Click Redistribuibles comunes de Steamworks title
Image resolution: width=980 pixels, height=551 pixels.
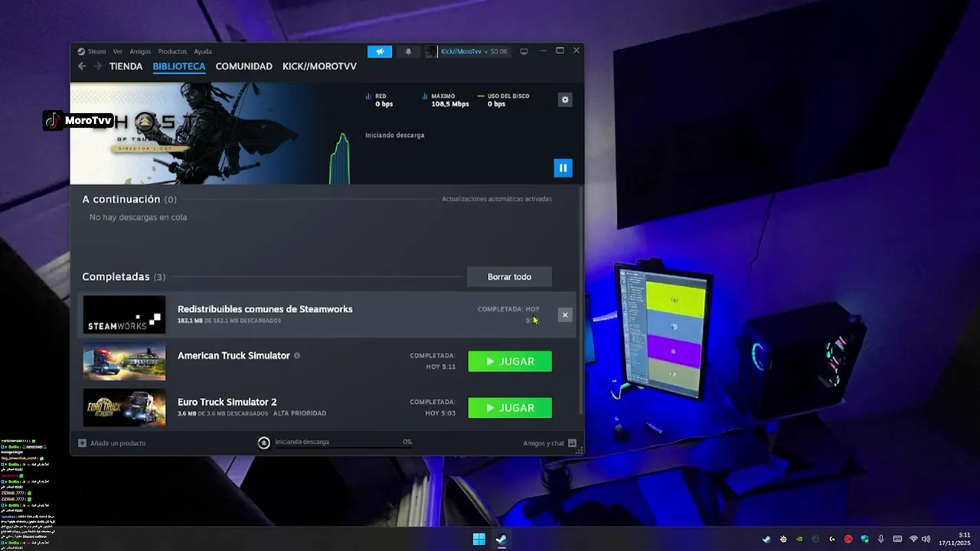265,309
